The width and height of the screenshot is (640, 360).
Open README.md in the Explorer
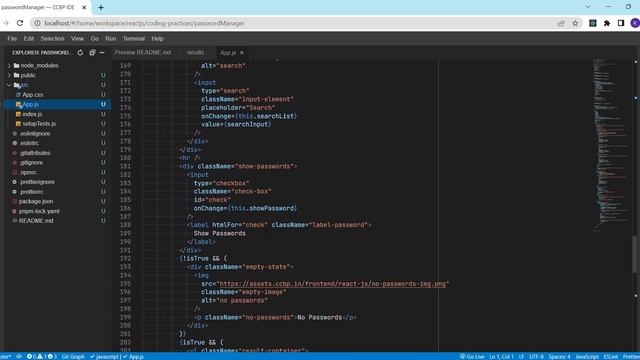click(36, 221)
